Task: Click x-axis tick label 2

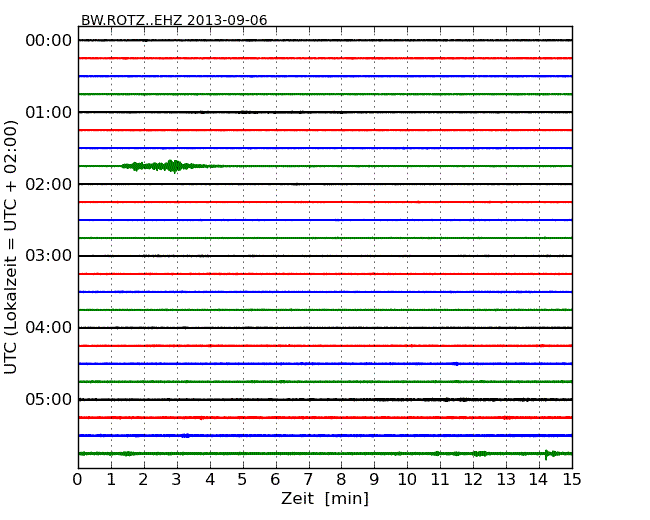Action: pos(143,480)
